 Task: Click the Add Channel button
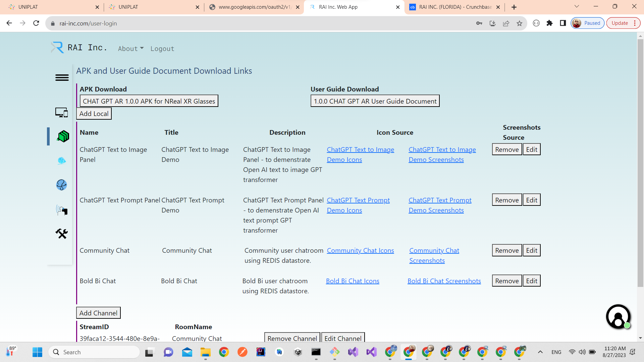point(98,313)
